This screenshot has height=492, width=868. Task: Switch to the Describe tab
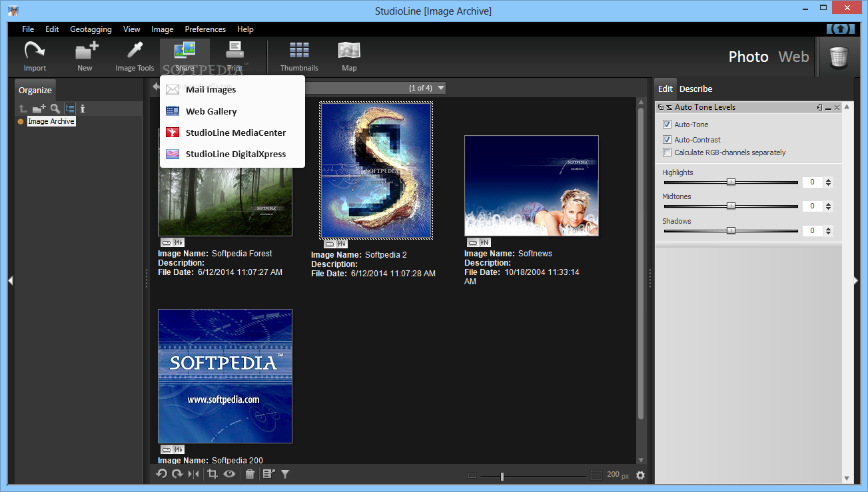point(695,89)
